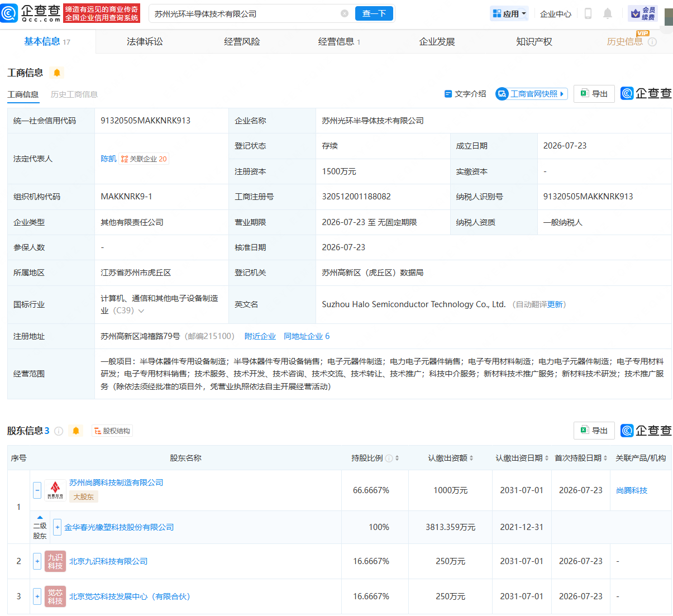Image resolution: width=673 pixels, height=616 pixels.
Task: Click 关联企业 20 badge beside 陈凯
Action: coord(144,159)
